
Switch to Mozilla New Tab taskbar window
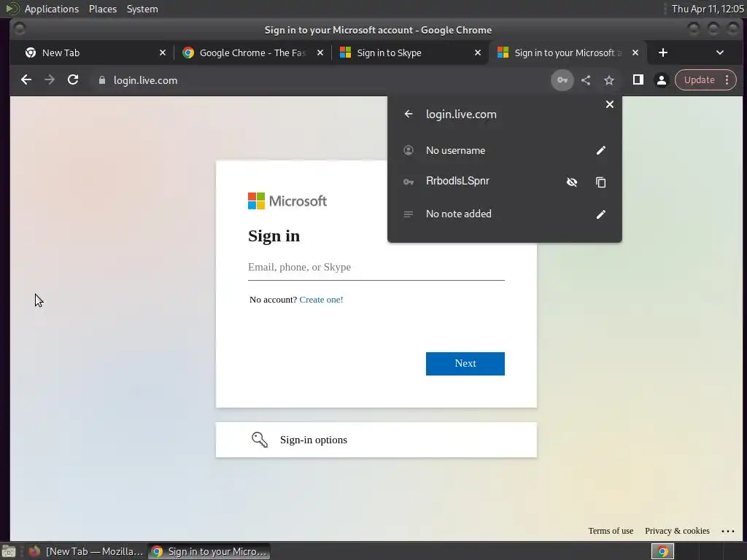(86, 551)
